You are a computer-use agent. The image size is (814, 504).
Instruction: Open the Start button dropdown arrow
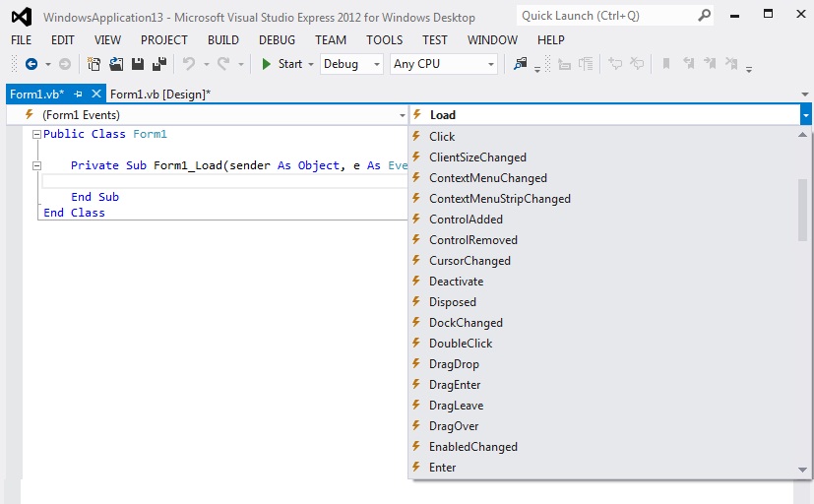pos(311,64)
